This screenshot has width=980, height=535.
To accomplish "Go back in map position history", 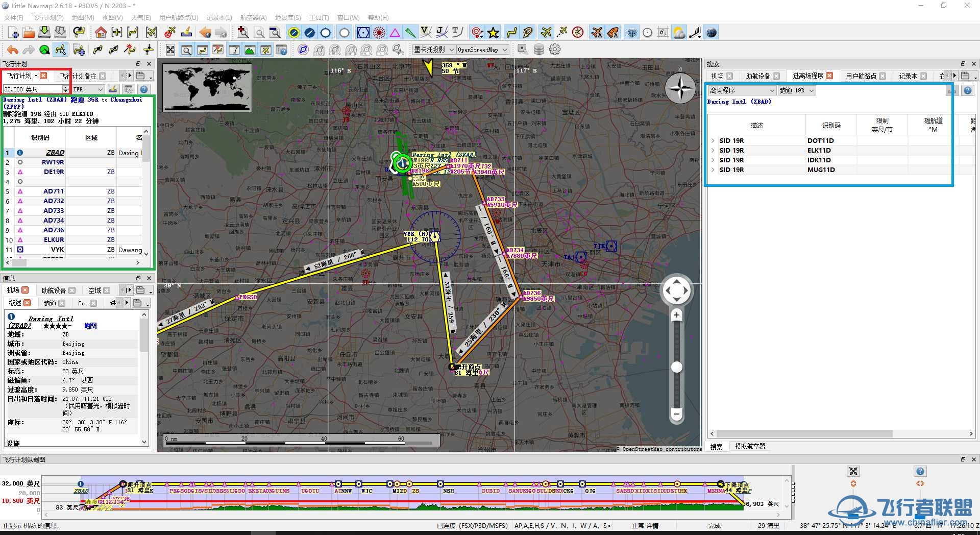I will [205, 33].
